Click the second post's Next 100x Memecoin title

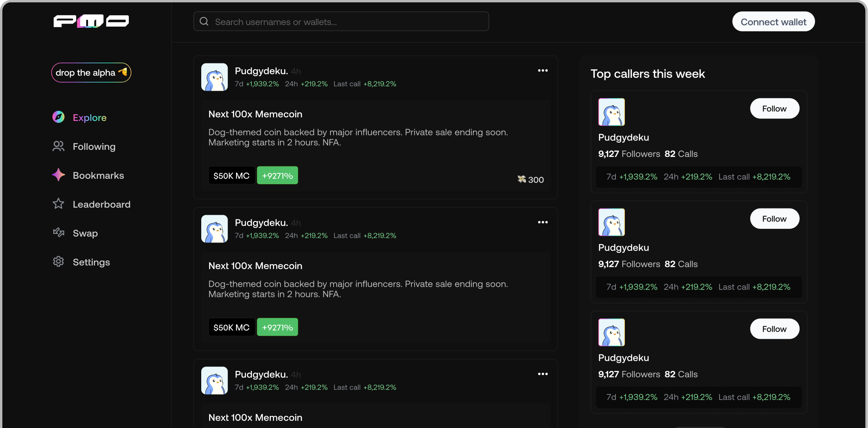click(x=255, y=266)
